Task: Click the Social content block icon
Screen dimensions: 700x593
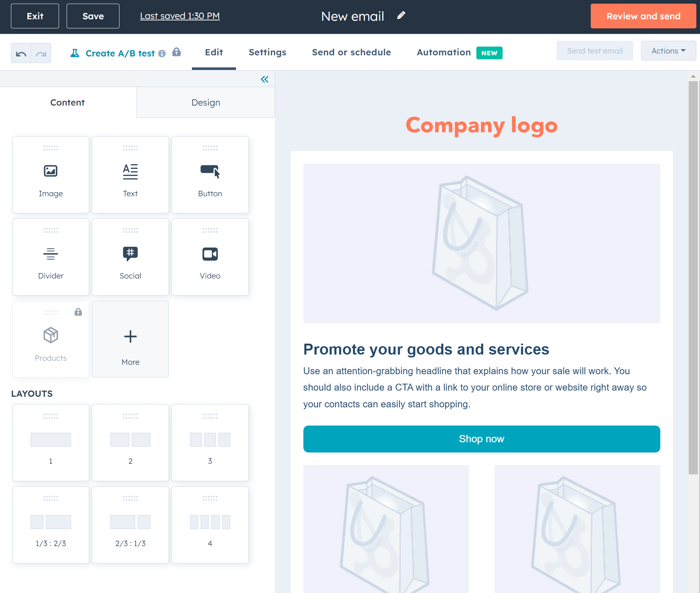Action: click(130, 254)
